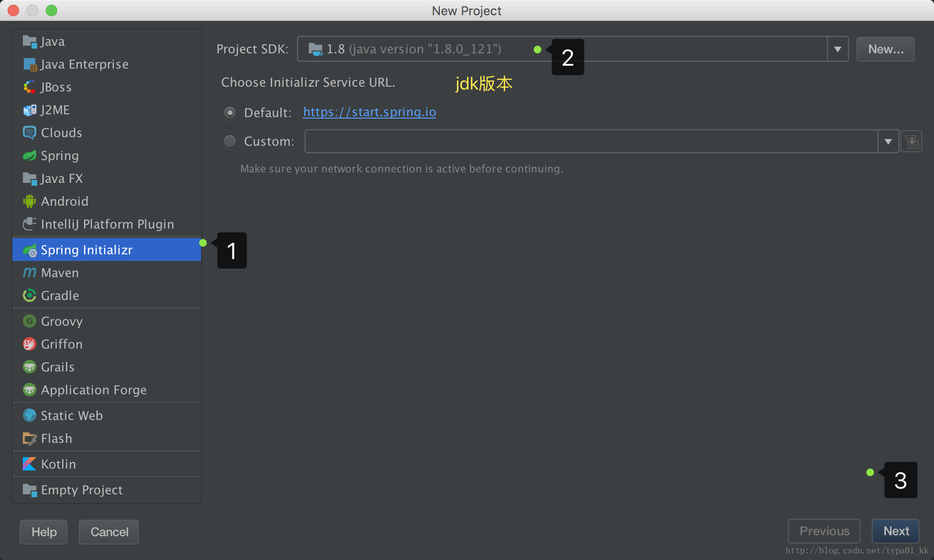Image resolution: width=934 pixels, height=560 pixels.
Task: Select the Android robot icon
Action: coord(30,201)
